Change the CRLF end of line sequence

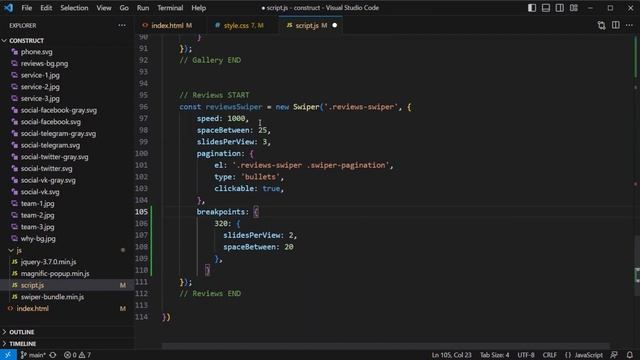click(x=549, y=355)
